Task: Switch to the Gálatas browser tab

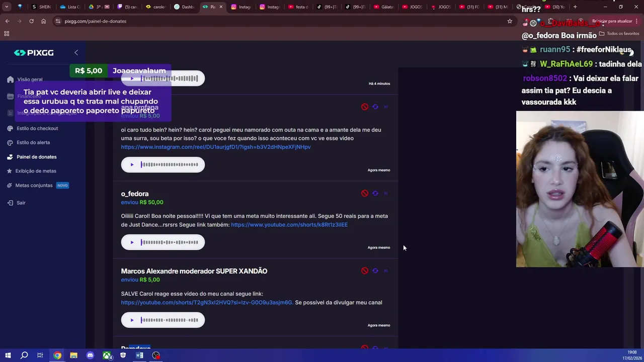Action: (x=383, y=7)
